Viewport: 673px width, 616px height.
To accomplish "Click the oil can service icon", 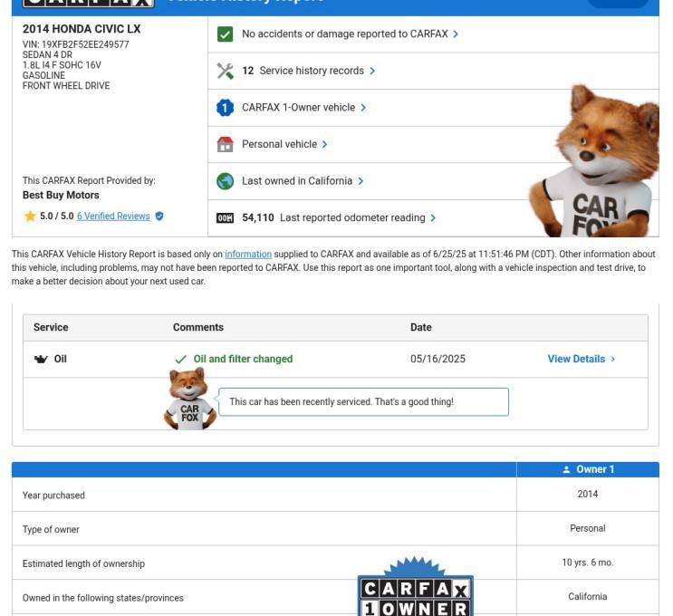I will [41, 359].
